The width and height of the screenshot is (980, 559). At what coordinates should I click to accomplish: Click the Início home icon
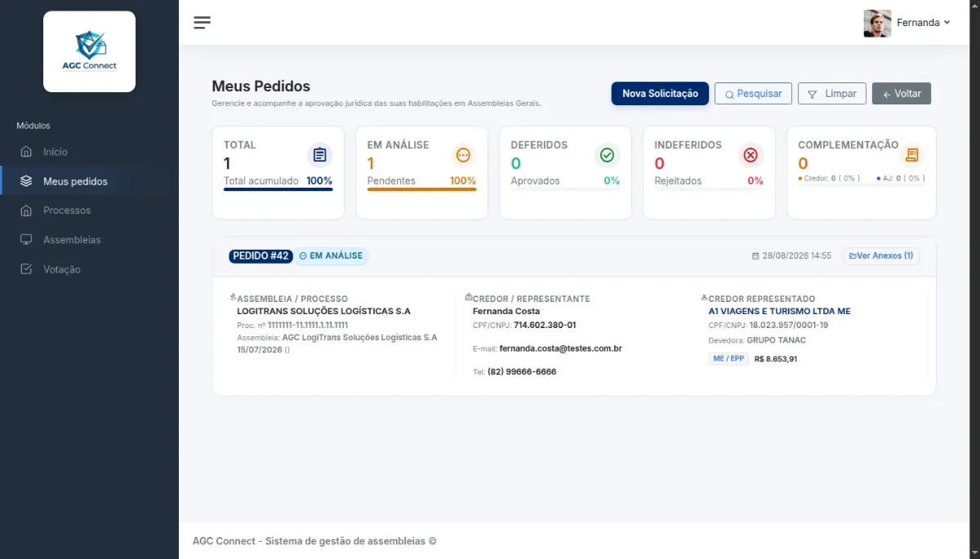tap(26, 152)
